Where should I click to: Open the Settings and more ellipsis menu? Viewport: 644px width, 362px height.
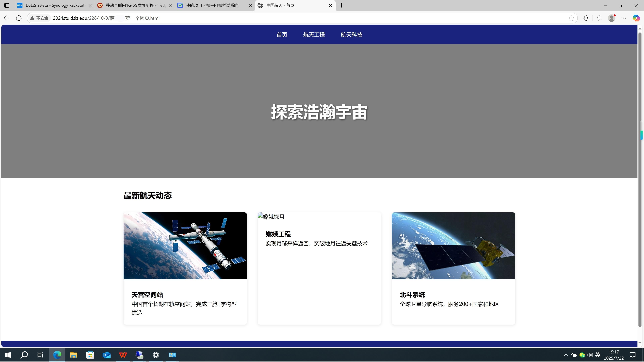click(624, 18)
